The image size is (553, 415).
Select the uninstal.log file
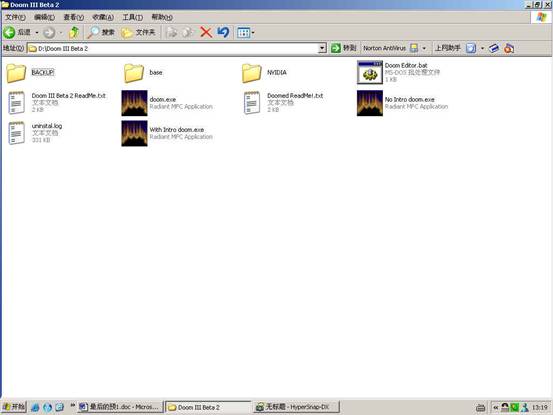pyautogui.click(x=35, y=133)
